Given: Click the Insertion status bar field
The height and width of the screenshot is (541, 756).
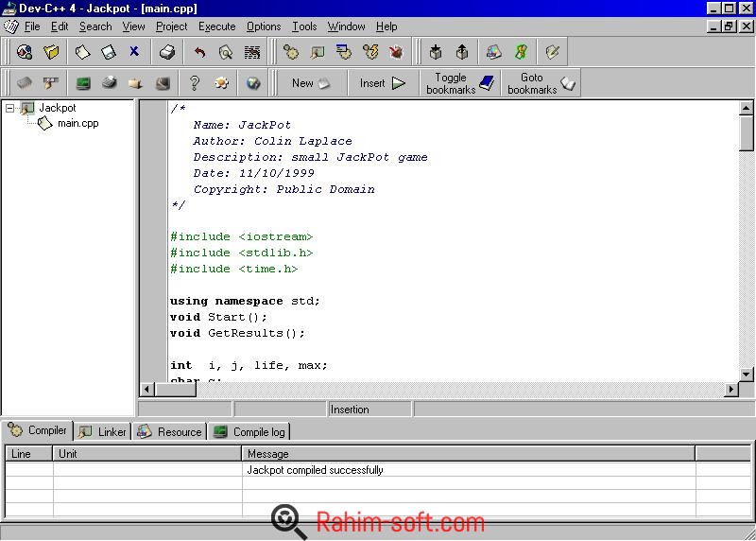Looking at the screenshot, I should pyautogui.click(x=369, y=410).
